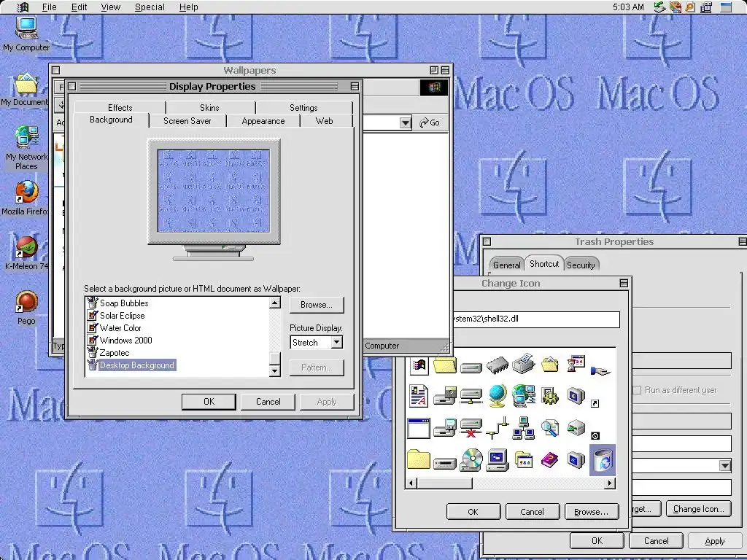
Task: Choose the recycle bin icon
Action: point(602,461)
